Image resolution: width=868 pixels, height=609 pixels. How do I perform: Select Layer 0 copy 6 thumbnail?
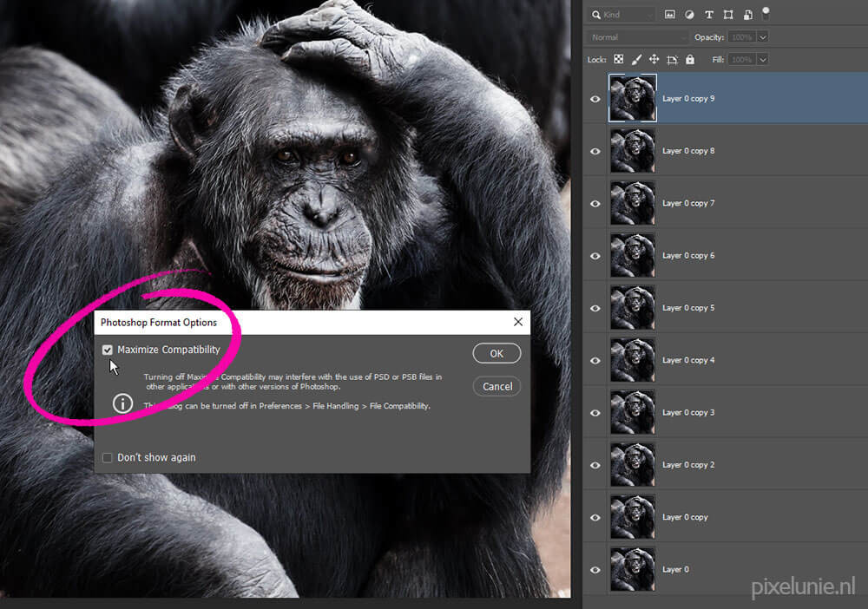pyautogui.click(x=633, y=256)
